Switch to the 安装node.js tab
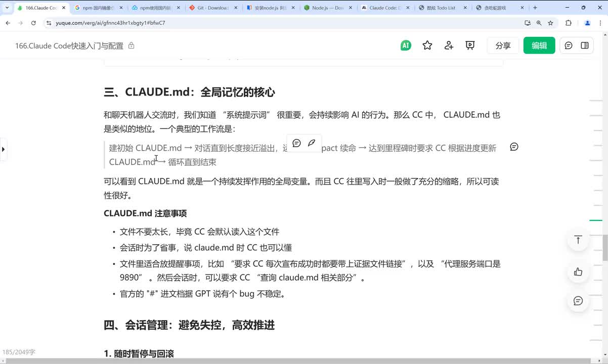The height and width of the screenshot is (364, 608). point(271,8)
